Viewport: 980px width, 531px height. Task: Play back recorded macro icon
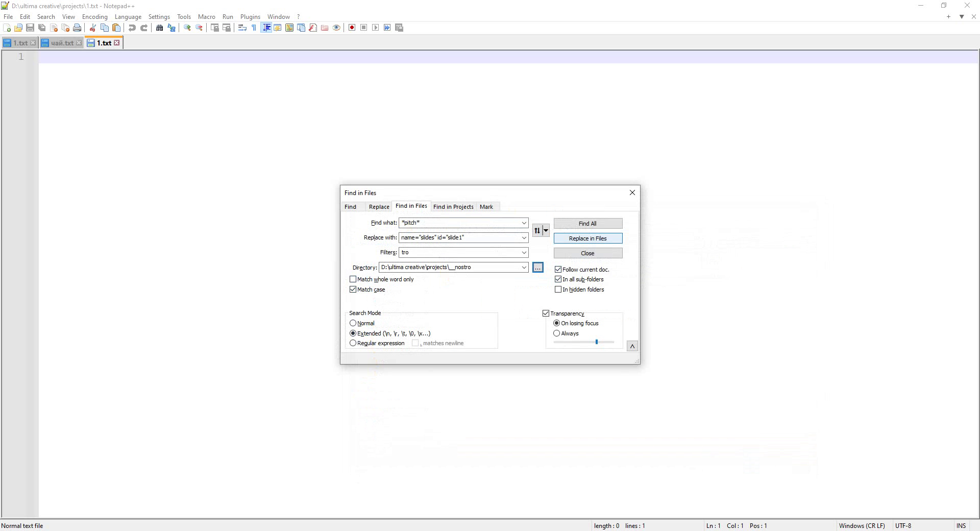376,28
